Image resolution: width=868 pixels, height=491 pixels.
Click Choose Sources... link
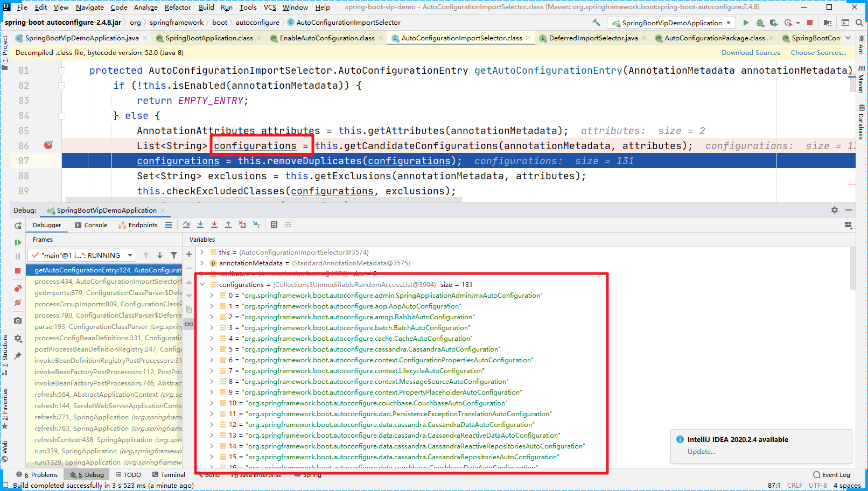pyautogui.click(x=818, y=52)
